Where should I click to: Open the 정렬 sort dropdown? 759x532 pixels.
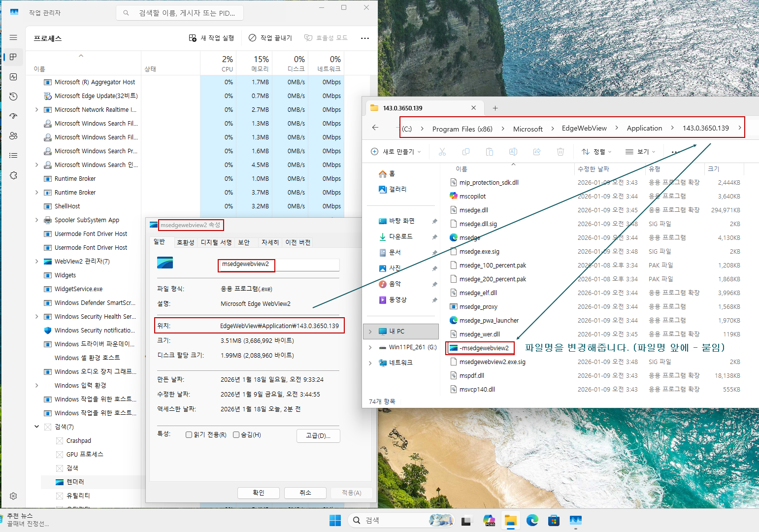coord(596,152)
